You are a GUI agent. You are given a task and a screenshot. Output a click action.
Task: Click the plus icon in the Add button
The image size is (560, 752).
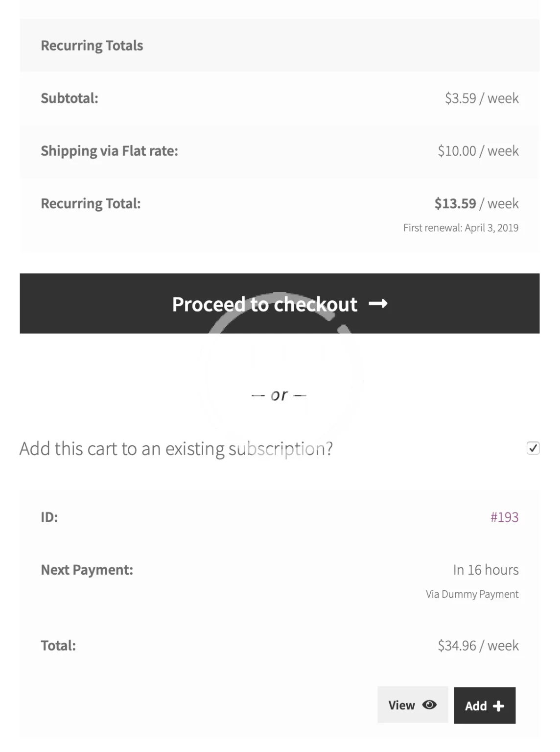point(498,706)
